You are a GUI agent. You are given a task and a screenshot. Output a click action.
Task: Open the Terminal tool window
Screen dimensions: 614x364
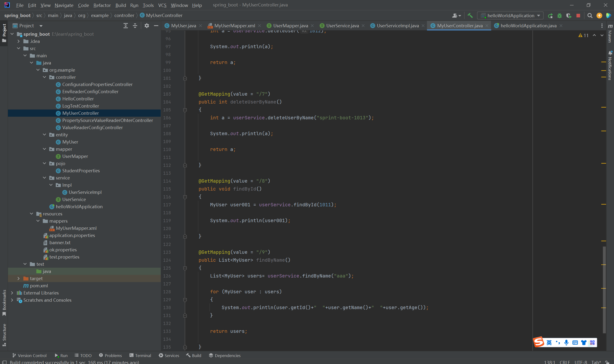point(140,355)
